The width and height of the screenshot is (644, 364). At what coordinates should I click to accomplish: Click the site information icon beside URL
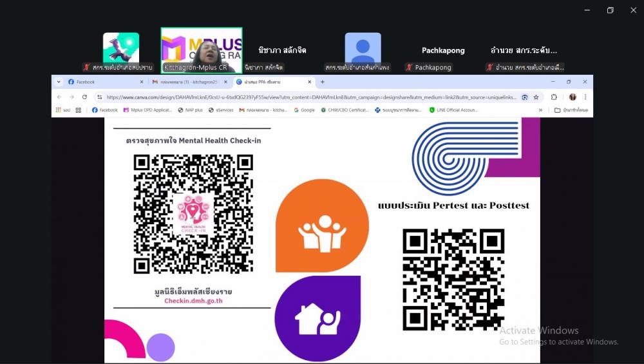pyautogui.click(x=100, y=97)
